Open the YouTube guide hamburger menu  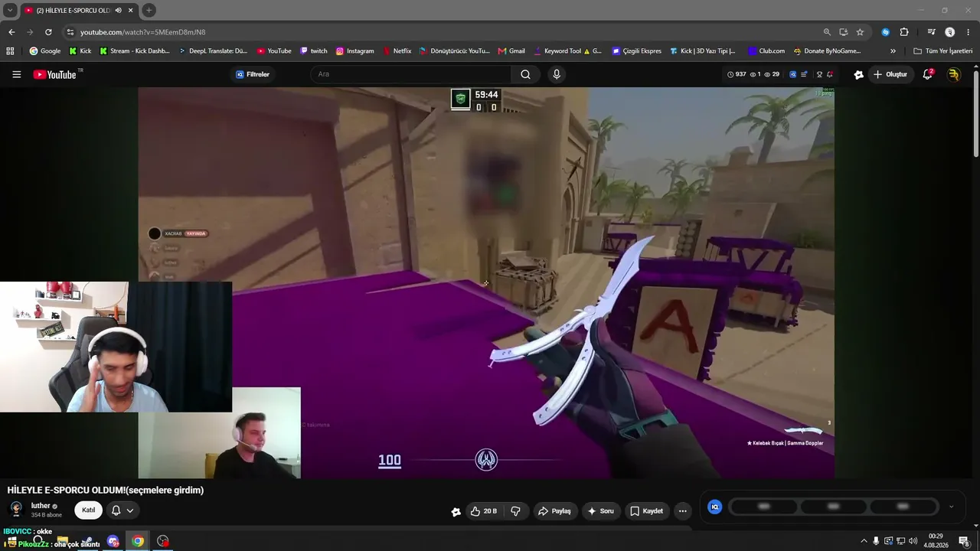[x=16, y=74]
